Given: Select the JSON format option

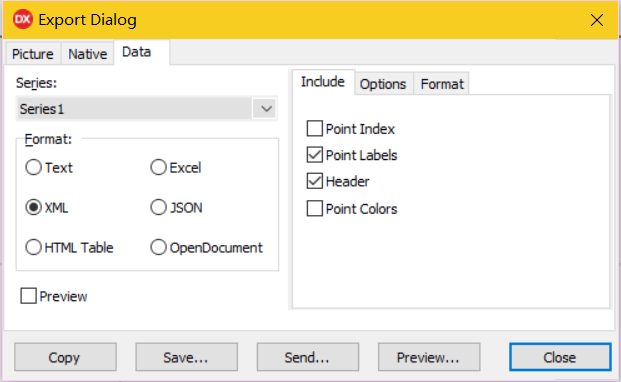Looking at the screenshot, I should (x=158, y=207).
